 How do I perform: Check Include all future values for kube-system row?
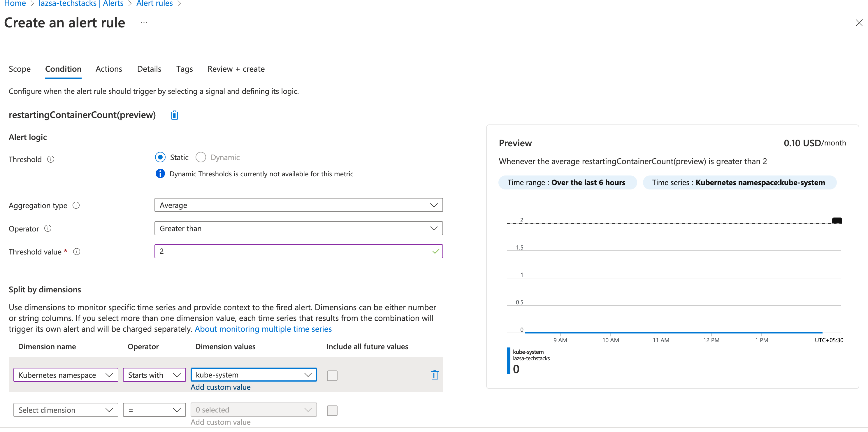332,375
